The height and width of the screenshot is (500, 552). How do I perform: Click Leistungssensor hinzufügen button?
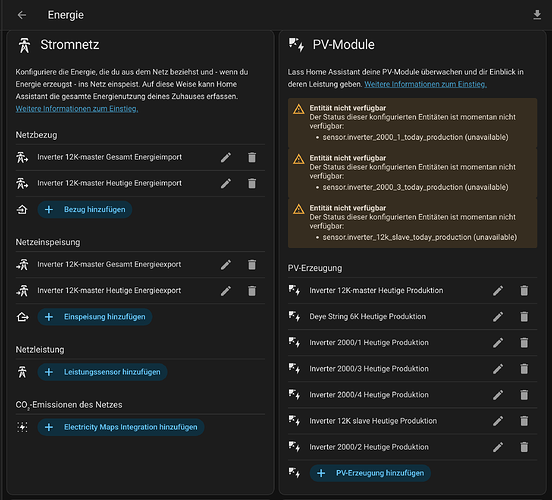pos(102,372)
